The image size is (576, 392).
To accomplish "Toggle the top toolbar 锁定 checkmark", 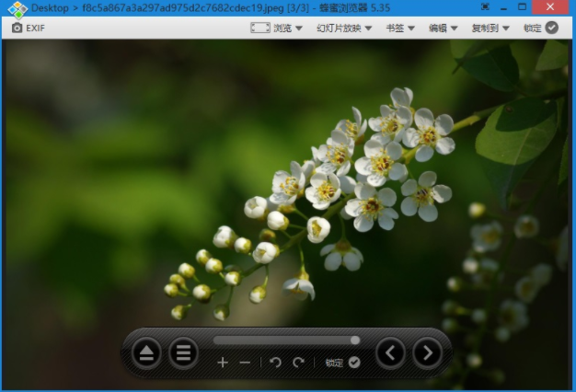I will [x=551, y=28].
